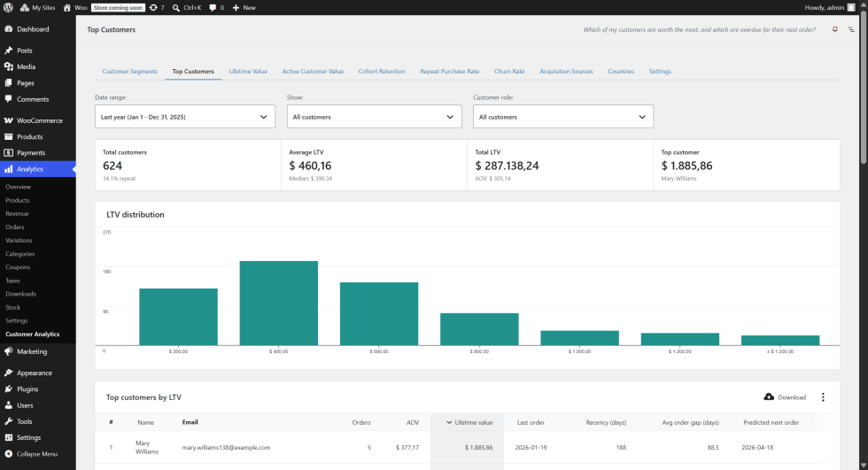Click the comments bubble icon in admin bar
This screenshot has width=868, height=470.
213,8
